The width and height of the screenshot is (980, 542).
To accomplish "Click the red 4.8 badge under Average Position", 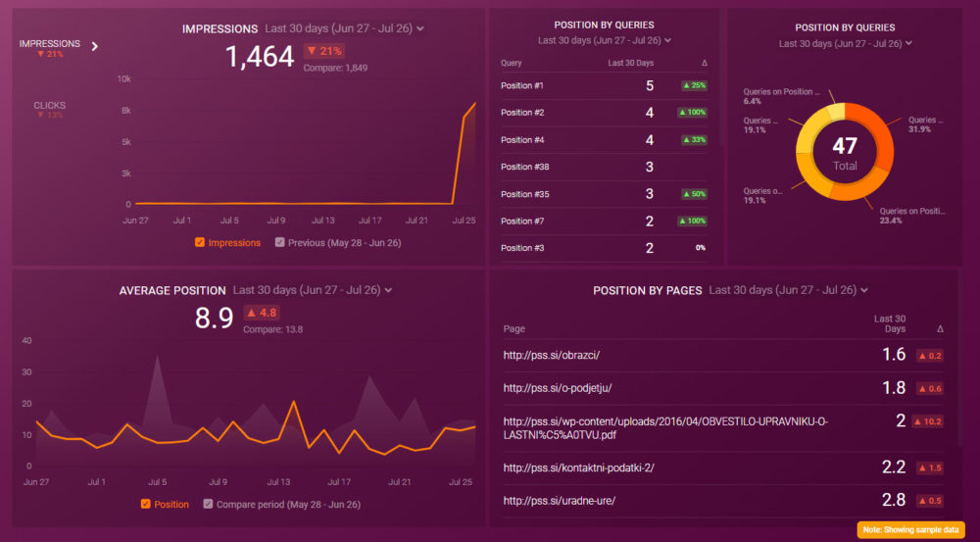I will 264,313.
